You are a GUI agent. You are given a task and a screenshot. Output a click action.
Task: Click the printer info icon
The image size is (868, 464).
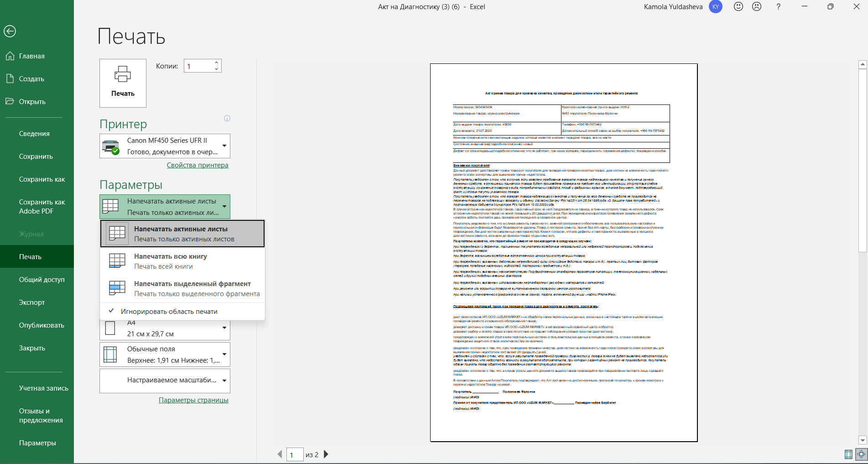click(x=227, y=119)
